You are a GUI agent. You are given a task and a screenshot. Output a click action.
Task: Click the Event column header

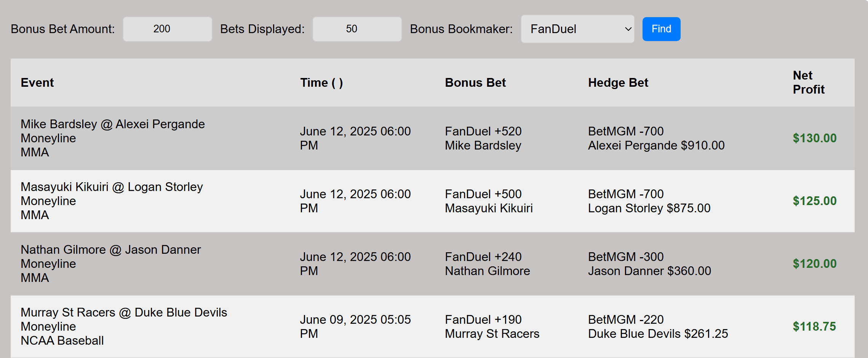tap(37, 82)
